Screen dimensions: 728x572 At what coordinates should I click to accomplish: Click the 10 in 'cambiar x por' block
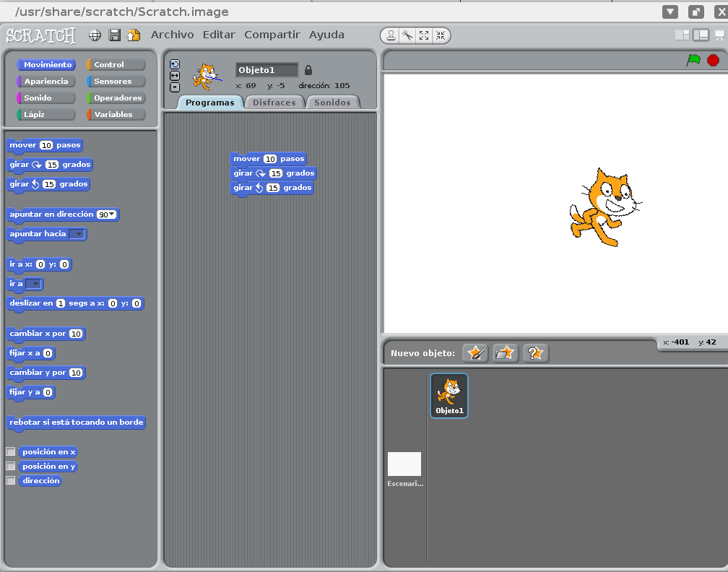coord(76,334)
